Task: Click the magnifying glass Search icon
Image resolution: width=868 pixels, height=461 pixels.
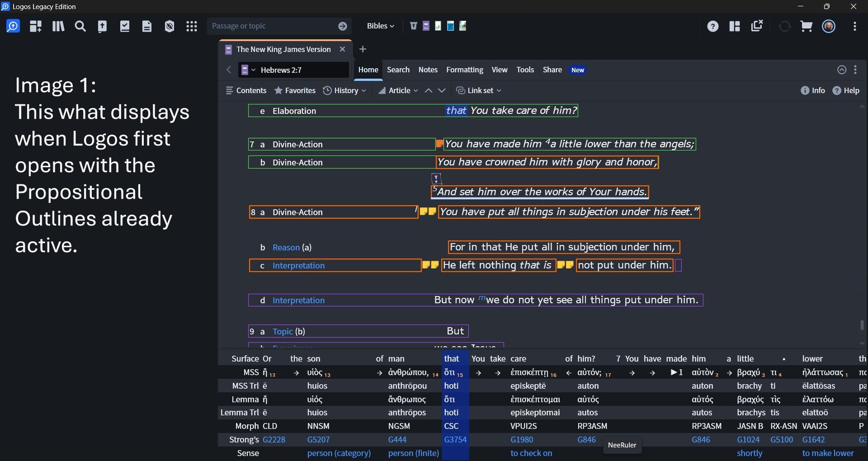Action: tap(80, 26)
